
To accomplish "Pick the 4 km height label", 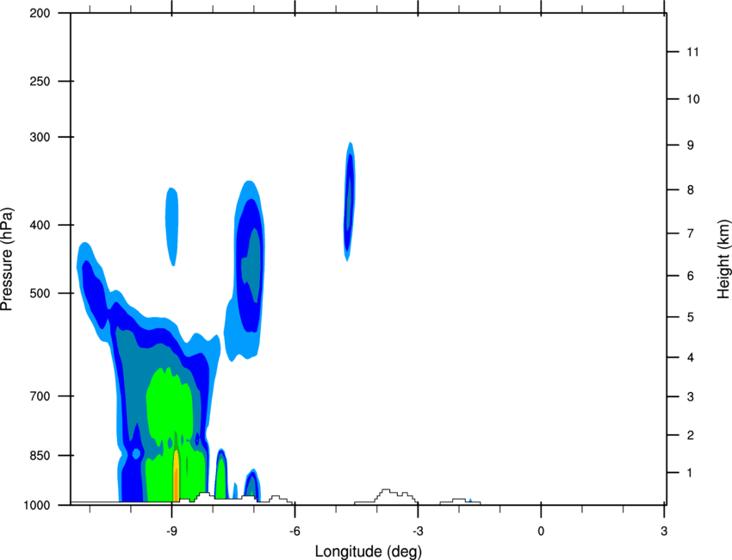I will click(x=690, y=358).
